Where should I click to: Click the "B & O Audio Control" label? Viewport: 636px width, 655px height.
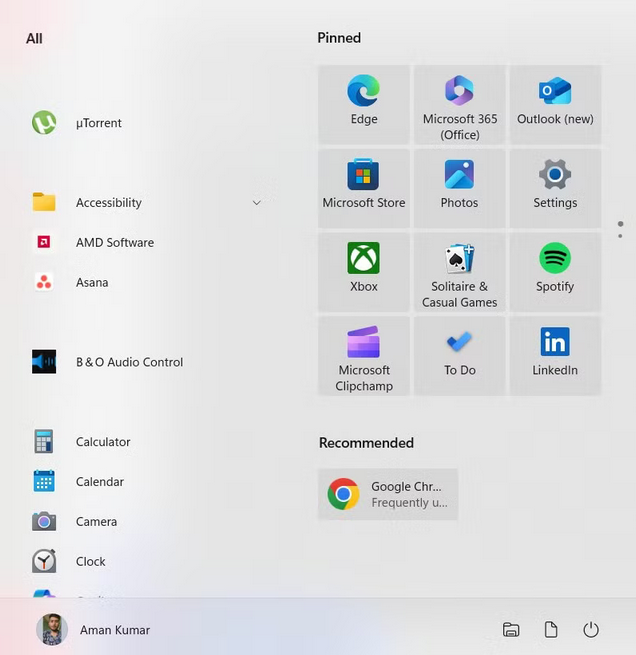click(x=129, y=362)
